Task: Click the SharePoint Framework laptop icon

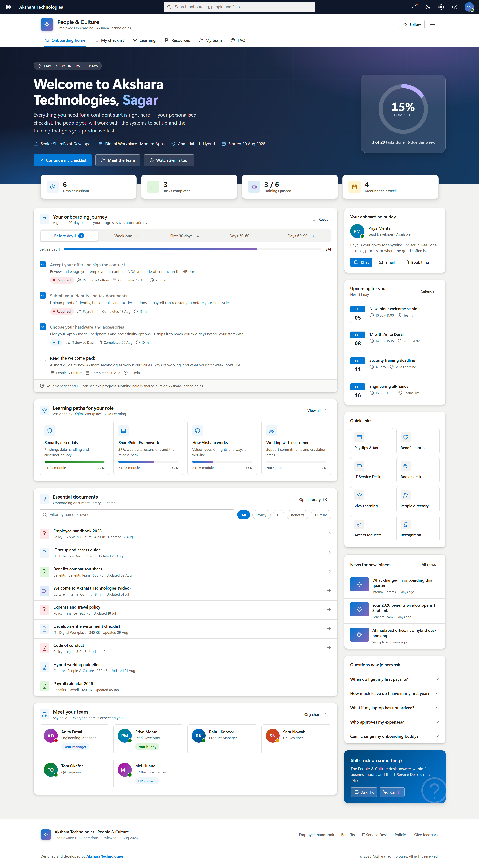Action: pos(123,431)
